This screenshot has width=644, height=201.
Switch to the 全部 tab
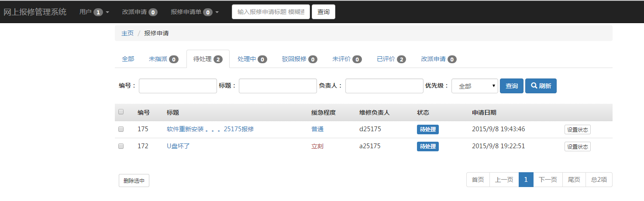pos(128,59)
